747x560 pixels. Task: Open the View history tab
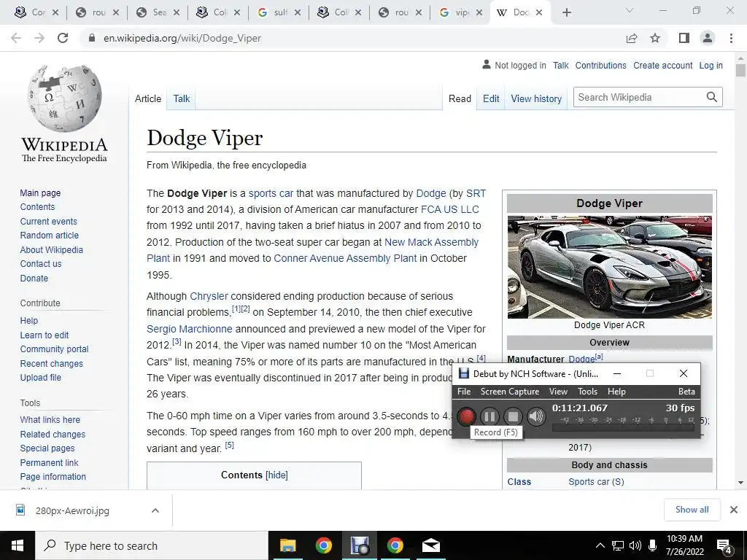[536, 98]
